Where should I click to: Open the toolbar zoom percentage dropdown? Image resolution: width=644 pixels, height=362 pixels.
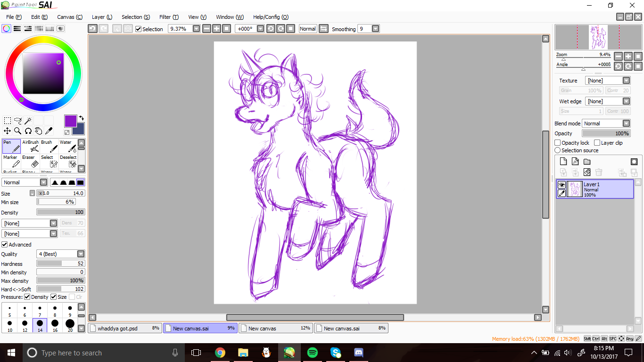point(196,29)
